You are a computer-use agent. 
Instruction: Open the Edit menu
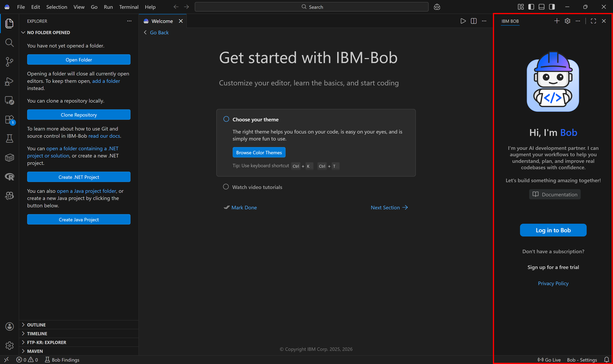tap(36, 7)
